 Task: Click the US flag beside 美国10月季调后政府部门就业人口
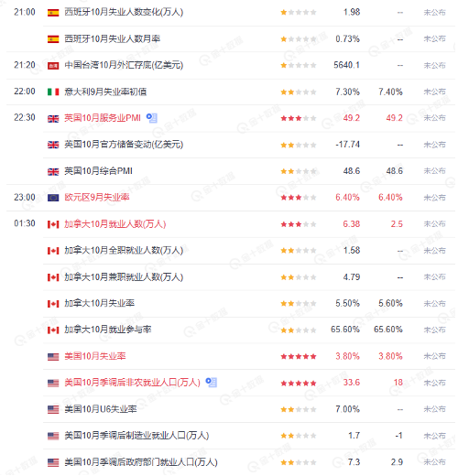coord(53,462)
